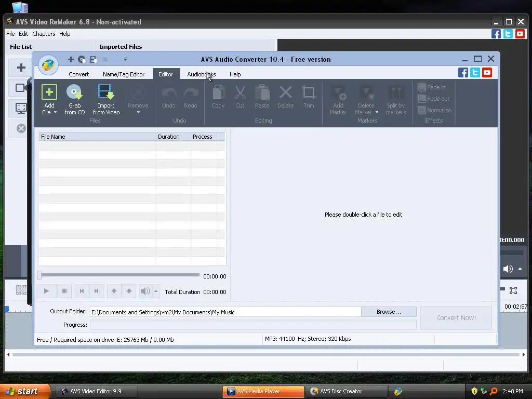This screenshot has width=532, height=399.
Task: Click the Video ReMaker speaker volume icon
Action: [508, 269]
